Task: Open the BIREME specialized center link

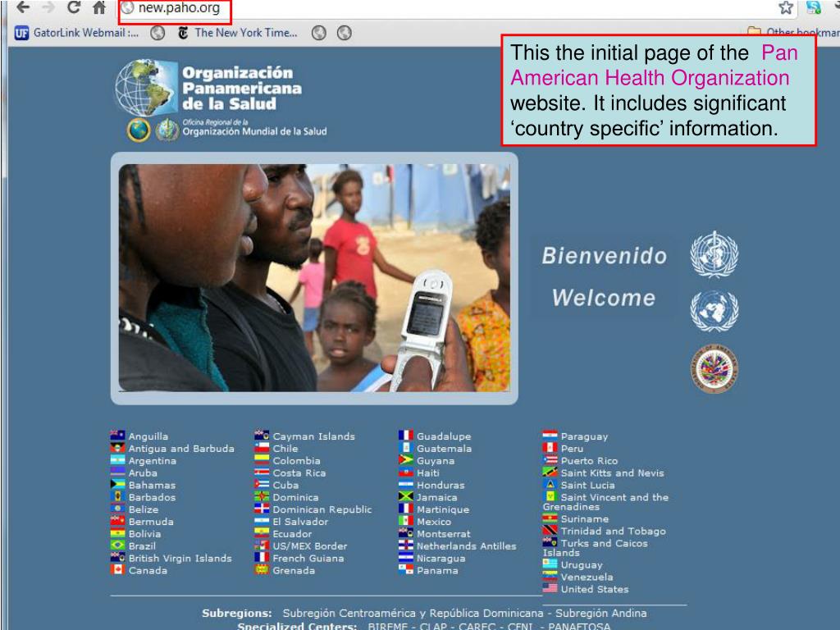Action: tap(389, 626)
